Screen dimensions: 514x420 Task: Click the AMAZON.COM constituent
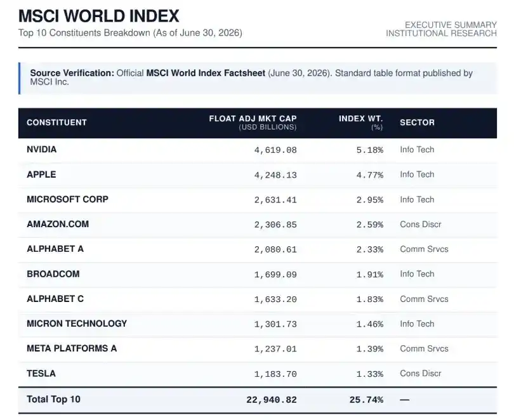click(x=58, y=224)
